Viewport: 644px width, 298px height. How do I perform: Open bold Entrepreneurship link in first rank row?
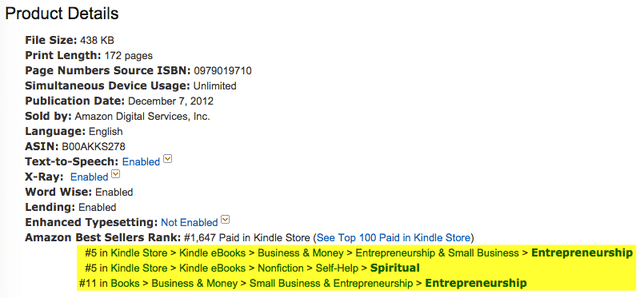click(x=582, y=253)
